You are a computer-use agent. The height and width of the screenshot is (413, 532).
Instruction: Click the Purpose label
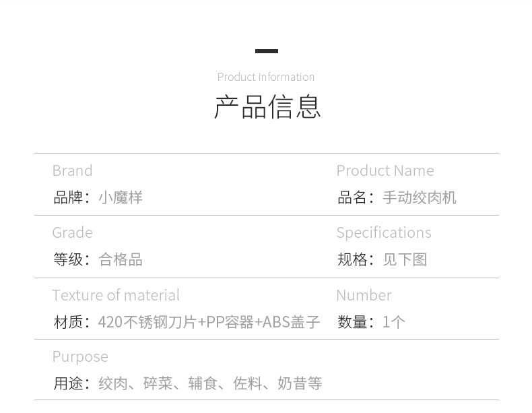point(80,357)
